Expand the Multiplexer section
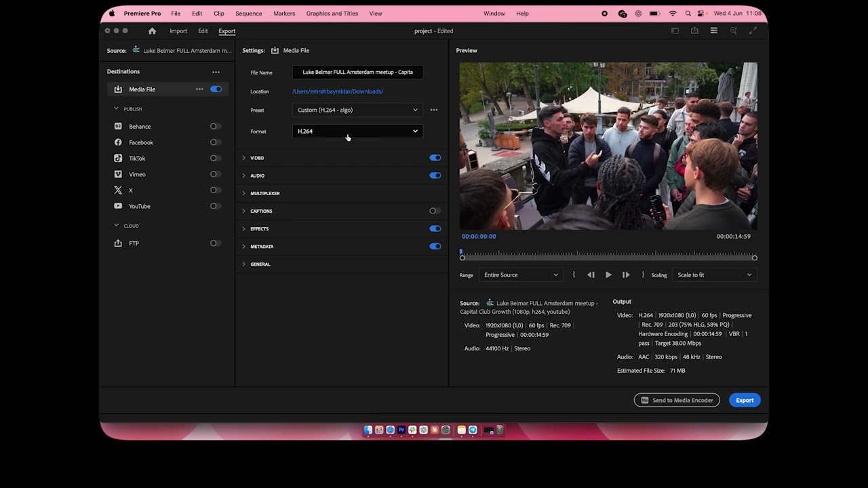868x488 pixels. tap(244, 193)
